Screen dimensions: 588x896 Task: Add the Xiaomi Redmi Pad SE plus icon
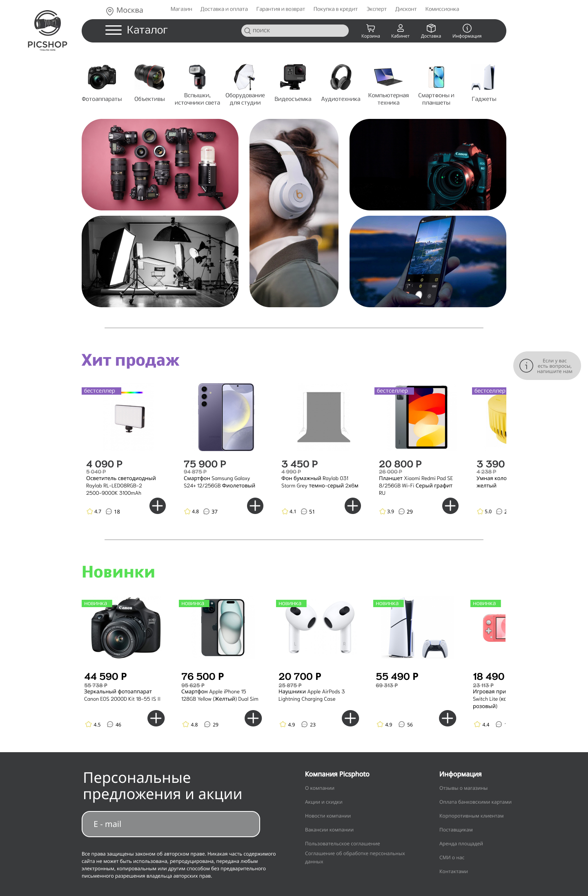point(450,506)
